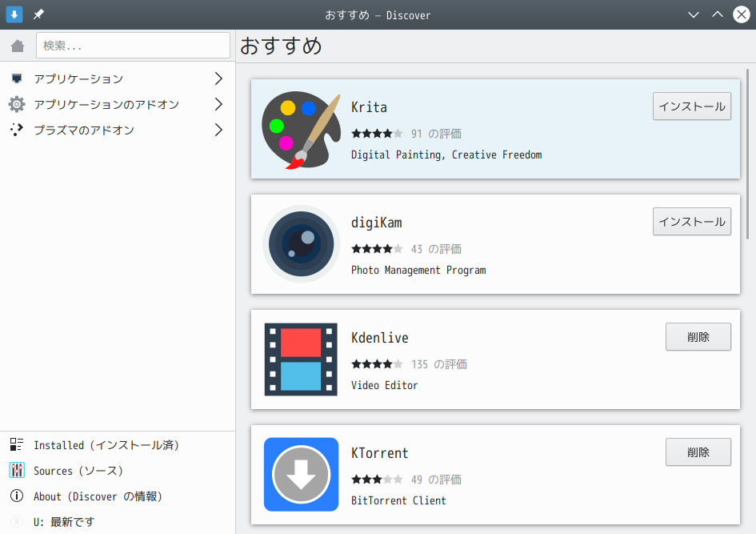Click the Kdenlive film strip icon
Viewport: 756px width, 534px height.
(x=301, y=359)
